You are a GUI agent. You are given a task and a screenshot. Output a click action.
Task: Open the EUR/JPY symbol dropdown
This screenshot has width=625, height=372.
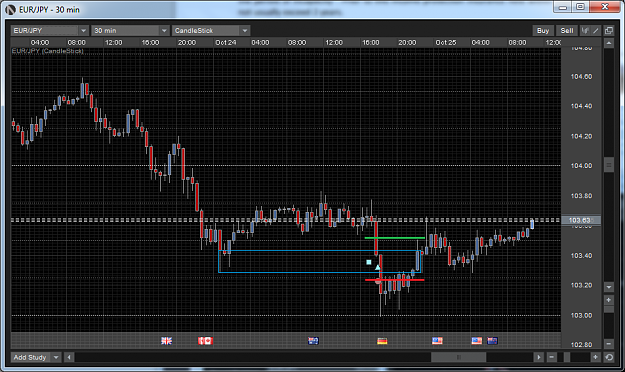point(49,31)
